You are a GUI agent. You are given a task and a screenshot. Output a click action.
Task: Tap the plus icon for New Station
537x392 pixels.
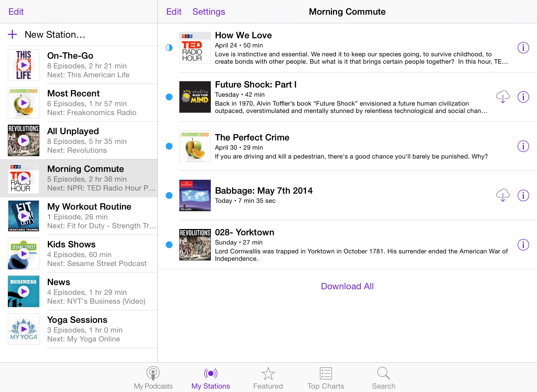coord(12,34)
